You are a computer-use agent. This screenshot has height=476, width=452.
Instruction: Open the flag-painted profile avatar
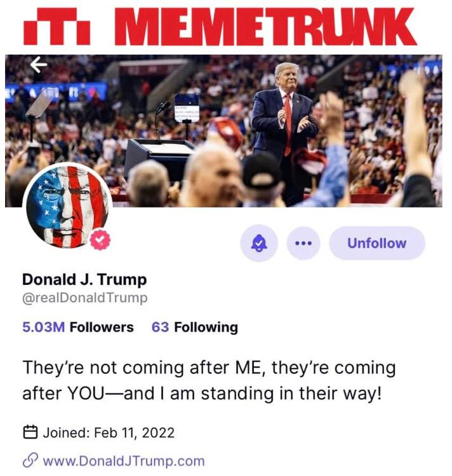coord(67,207)
